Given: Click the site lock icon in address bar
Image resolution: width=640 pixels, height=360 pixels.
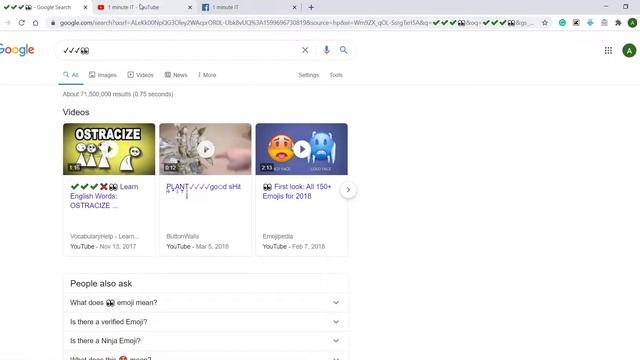Looking at the screenshot, I should tap(53, 23).
